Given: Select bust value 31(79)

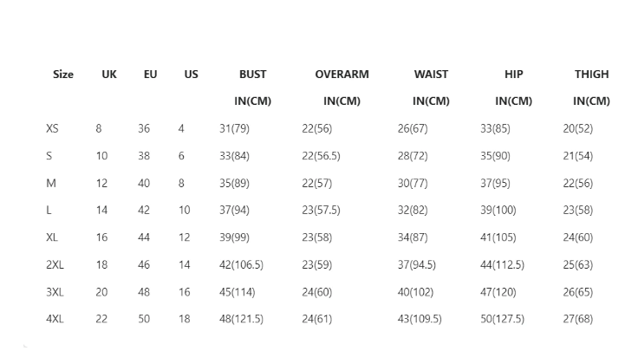Looking at the screenshot, I should (x=234, y=129).
